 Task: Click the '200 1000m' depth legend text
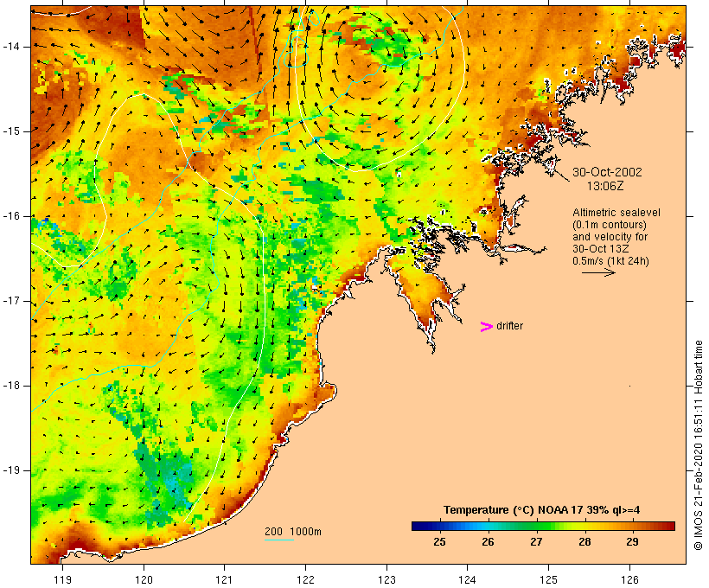tap(293, 532)
